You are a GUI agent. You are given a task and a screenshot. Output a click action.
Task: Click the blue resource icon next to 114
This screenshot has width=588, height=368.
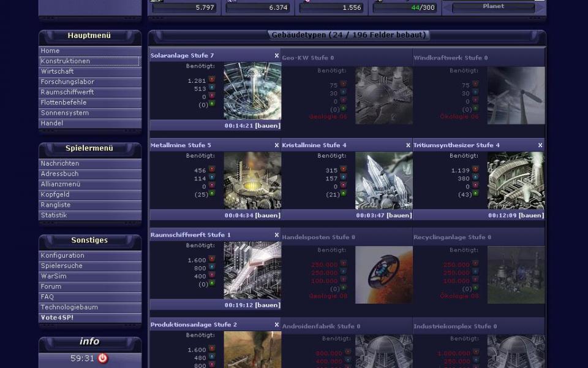(212, 178)
